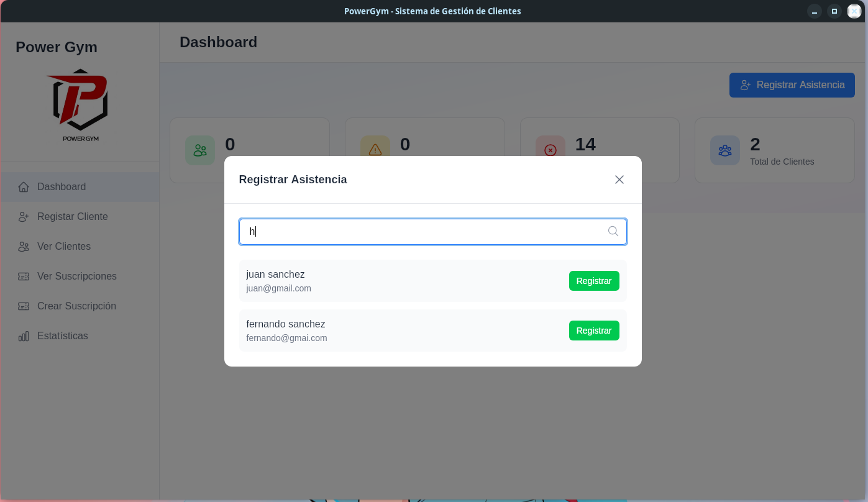This screenshot has height=502, width=868.
Task: Open the Dashboard sidebar item
Action: coord(80,187)
